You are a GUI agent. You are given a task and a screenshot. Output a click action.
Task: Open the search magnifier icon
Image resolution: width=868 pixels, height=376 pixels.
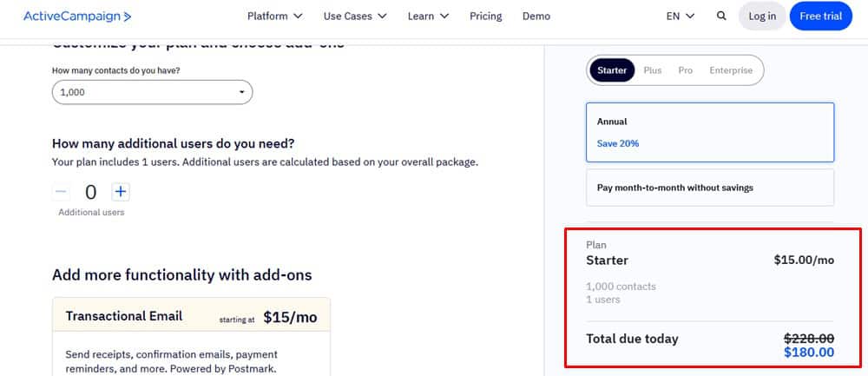721,16
